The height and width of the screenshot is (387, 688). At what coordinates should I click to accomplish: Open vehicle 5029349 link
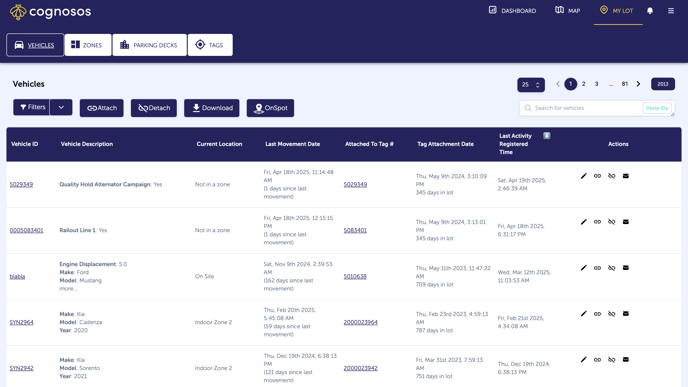pos(22,184)
